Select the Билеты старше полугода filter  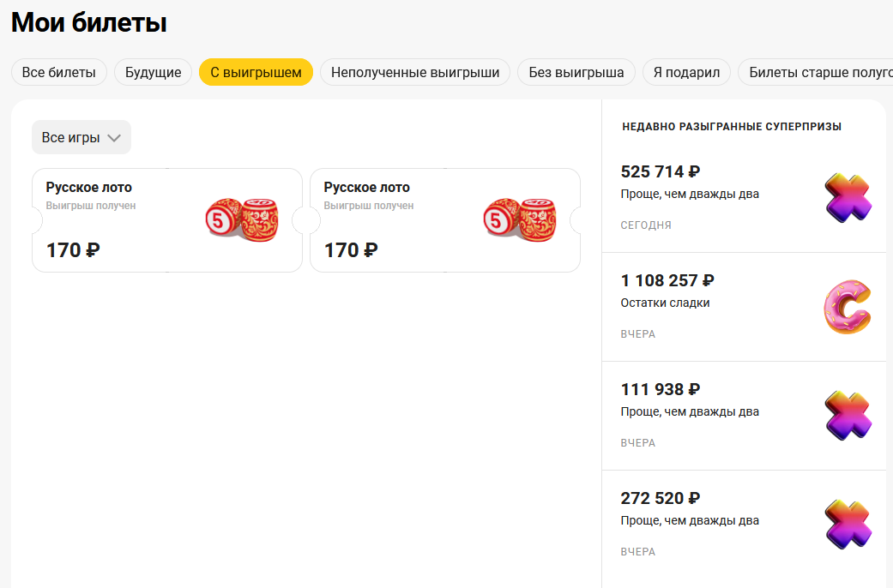tap(815, 72)
